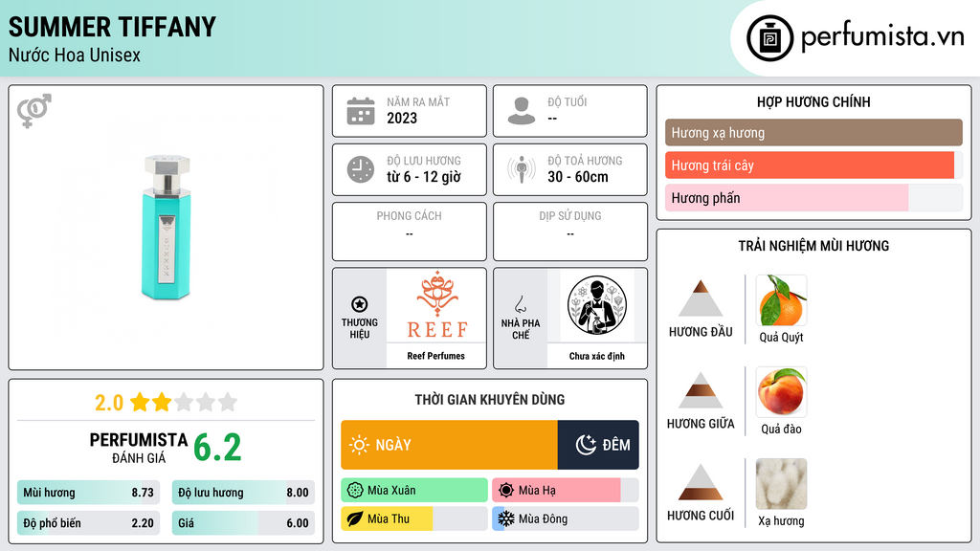The height and width of the screenshot is (551, 980).
Task: Click the từ 6 - 12 giờ value
Action: [x=424, y=177]
